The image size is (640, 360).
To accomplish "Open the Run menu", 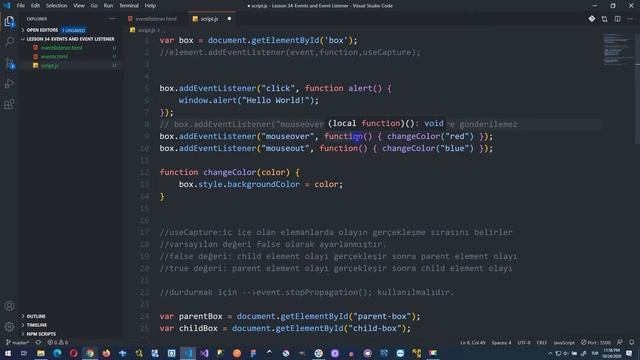I will coord(108,6).
